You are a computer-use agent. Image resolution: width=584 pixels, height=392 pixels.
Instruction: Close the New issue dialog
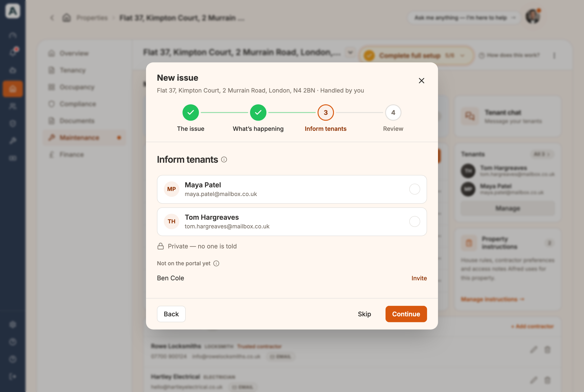click(x=421, y=80)
